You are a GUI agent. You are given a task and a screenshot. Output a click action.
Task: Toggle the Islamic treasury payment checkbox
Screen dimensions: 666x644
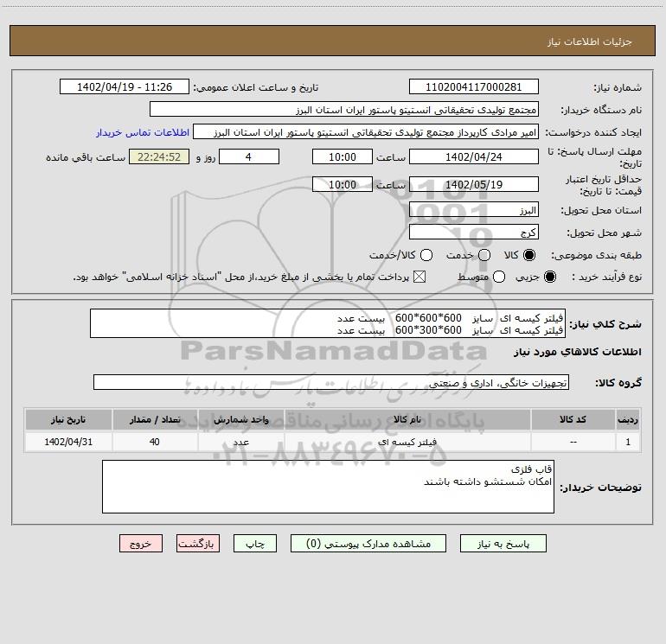point(419,277)
